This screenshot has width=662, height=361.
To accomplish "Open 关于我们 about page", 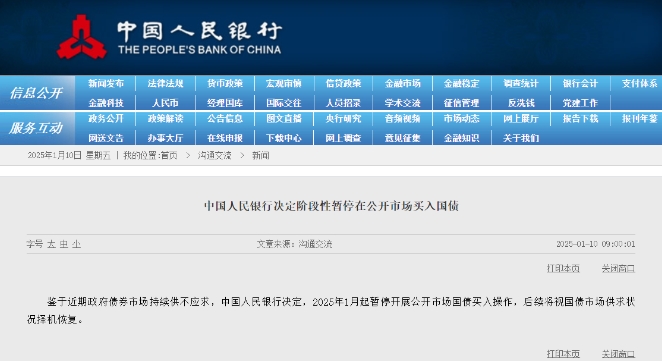I will (521, 138).
